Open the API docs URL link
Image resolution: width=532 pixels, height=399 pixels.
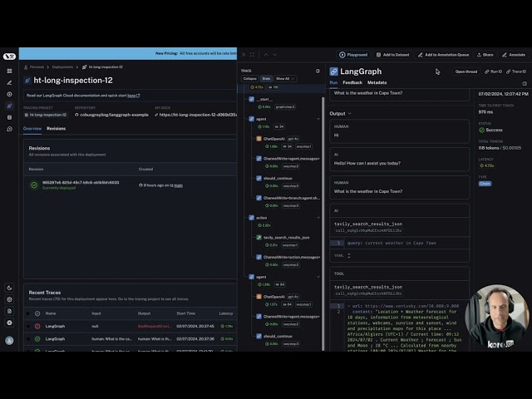[195, 115]
